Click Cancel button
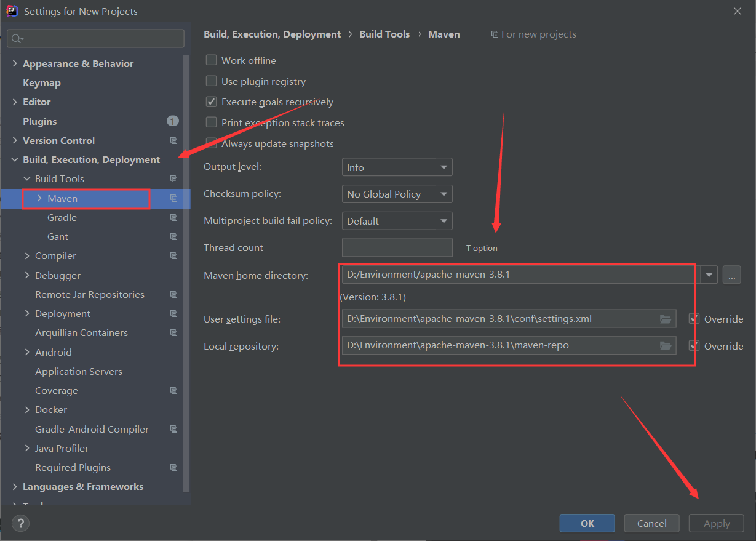 652,523
